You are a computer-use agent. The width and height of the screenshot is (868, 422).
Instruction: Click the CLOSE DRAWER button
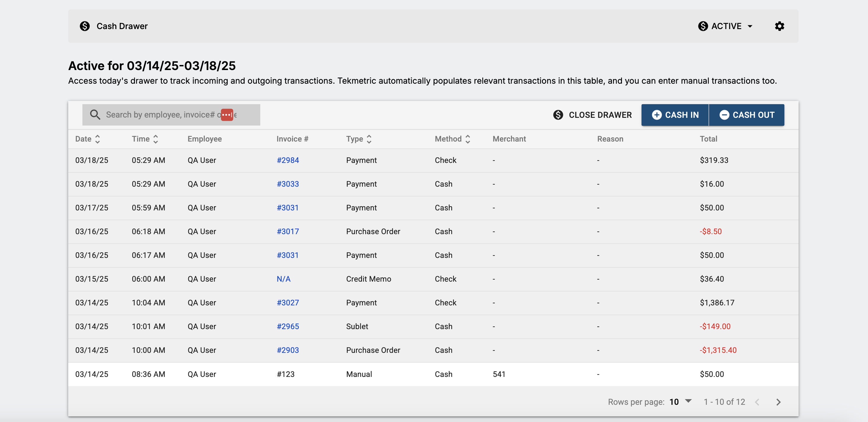[592, 115]
